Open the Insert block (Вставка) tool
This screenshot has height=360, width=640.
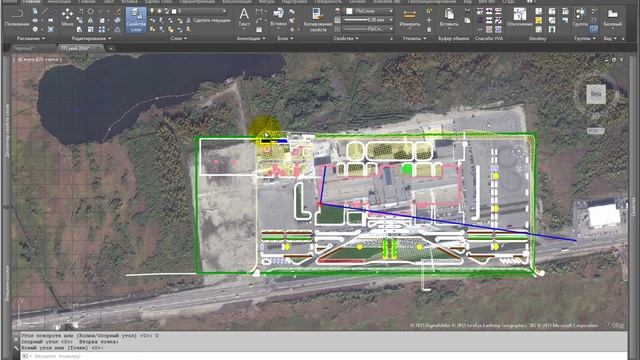coord(278,17)
